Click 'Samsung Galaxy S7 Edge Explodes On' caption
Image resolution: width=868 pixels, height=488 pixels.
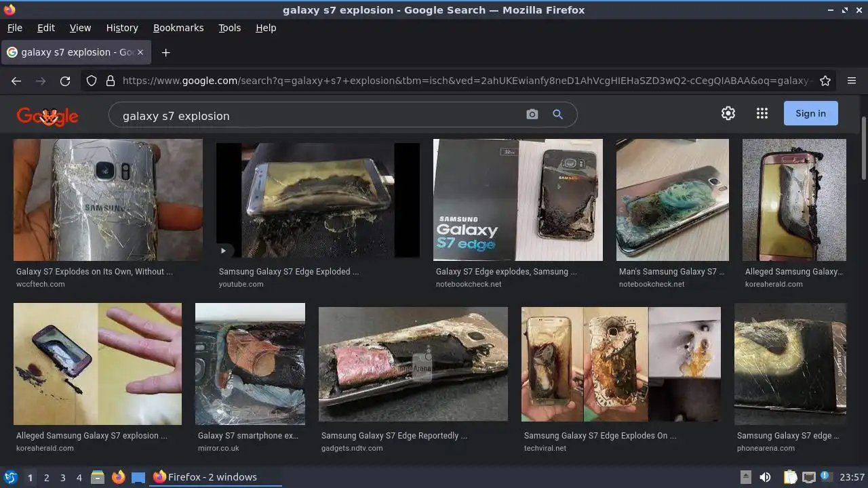click(600, 436)
